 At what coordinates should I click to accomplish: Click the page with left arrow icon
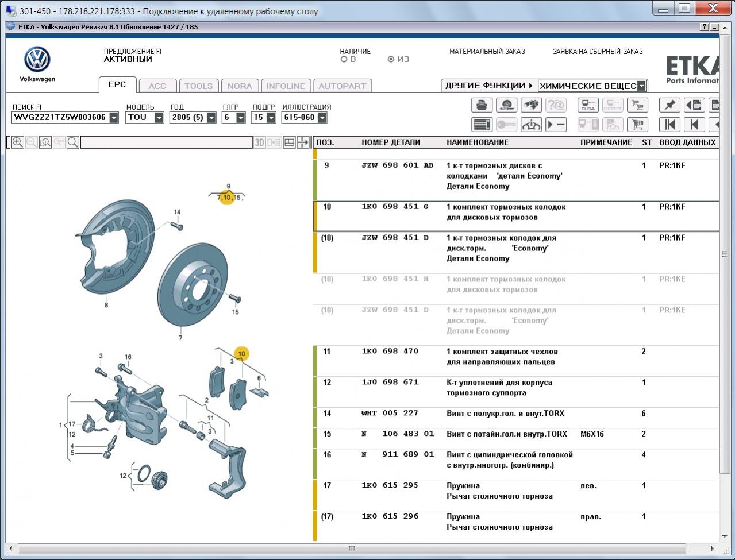click(694, 105)
